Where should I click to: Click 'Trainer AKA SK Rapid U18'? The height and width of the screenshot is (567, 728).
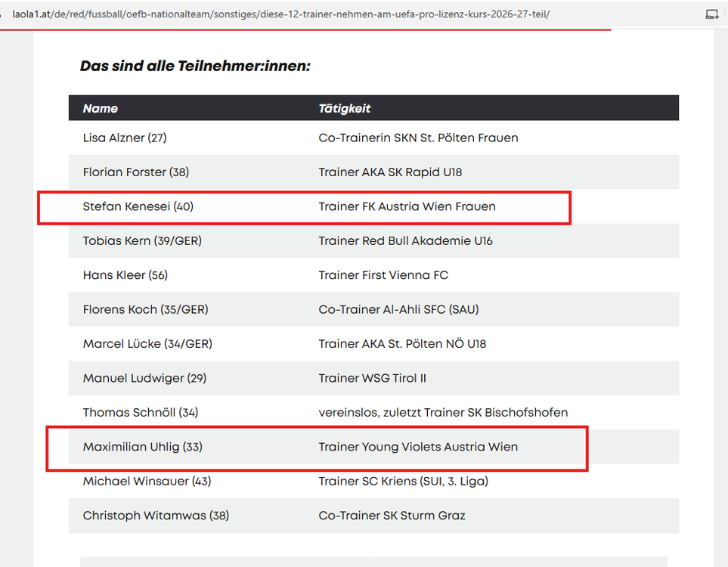coord(391,172)
